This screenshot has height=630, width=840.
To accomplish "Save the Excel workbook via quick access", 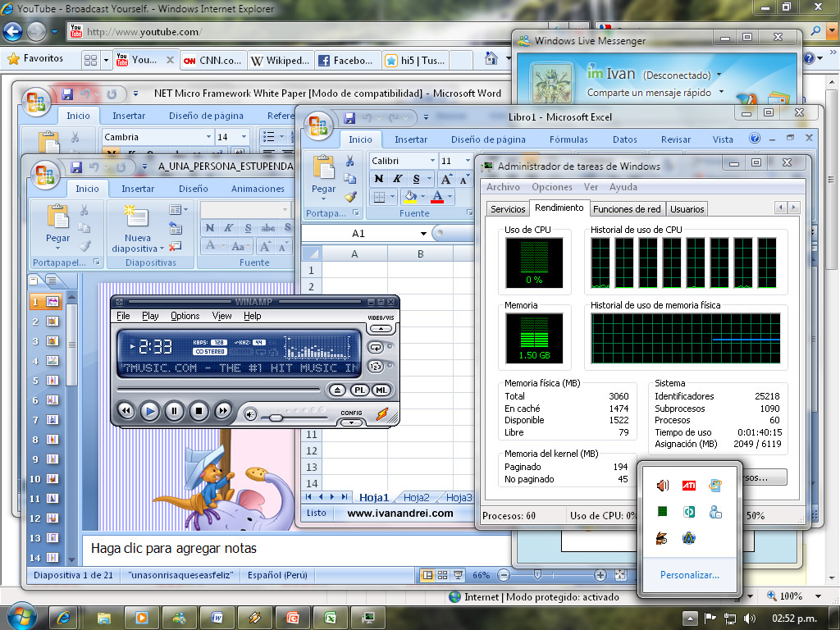I will (349, 117).
